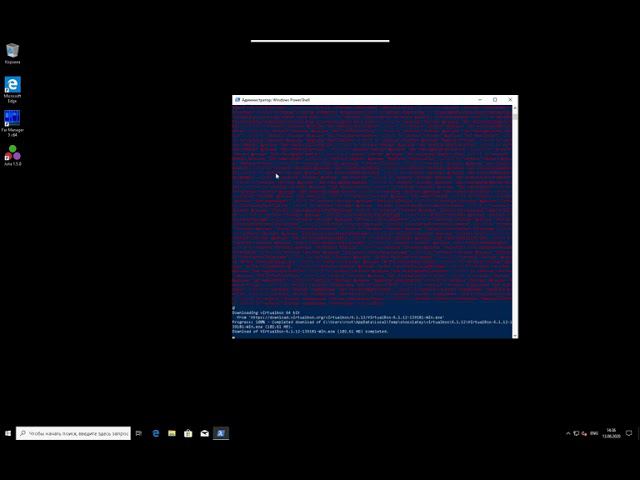Click the 'Progress: 100%' output line
The height and width of the screenshot is (480, 640).
pos(372,324)
